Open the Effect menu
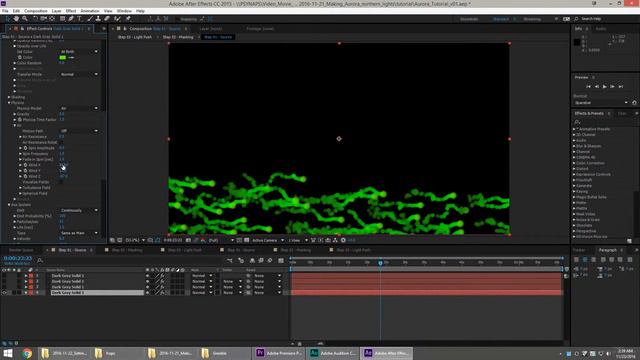Image resolution: width=640 pixels, height=360 pixels. (x=71, y=11)
